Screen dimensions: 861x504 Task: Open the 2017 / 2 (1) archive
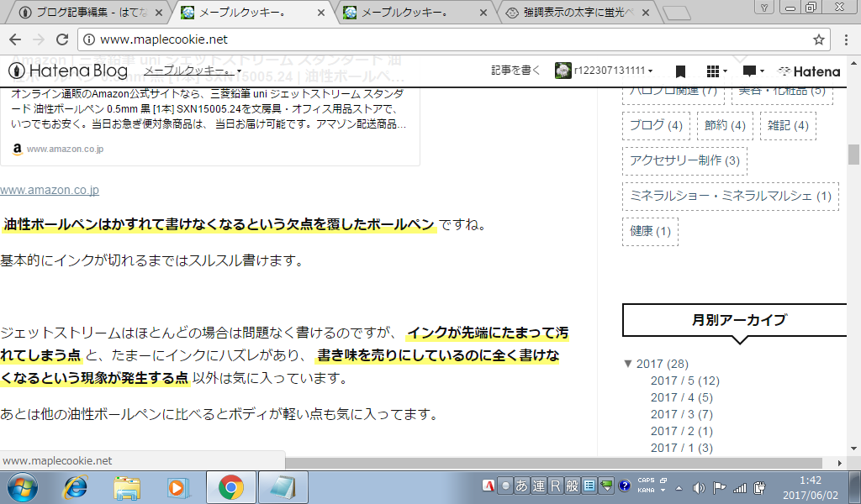(x=681, y=432)
